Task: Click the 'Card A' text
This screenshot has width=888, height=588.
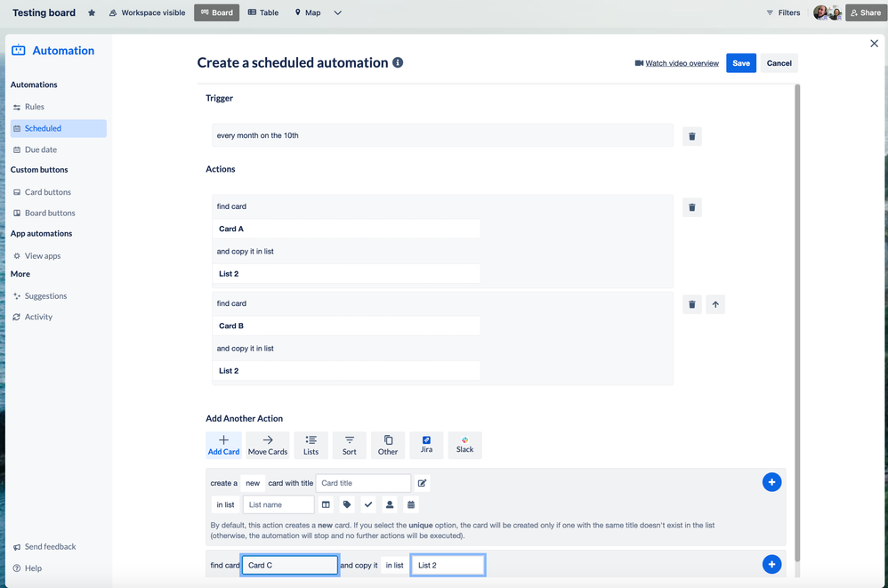Action: click(x=231, y=230)
